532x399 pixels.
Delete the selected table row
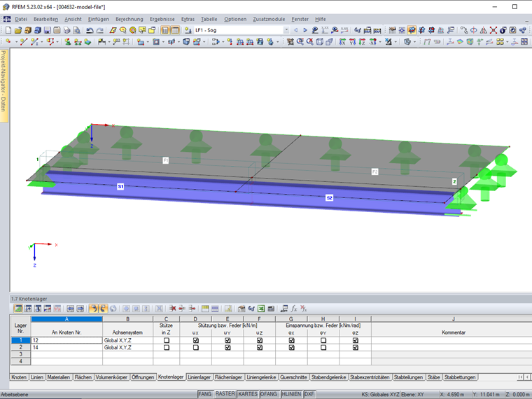[173, 309]
